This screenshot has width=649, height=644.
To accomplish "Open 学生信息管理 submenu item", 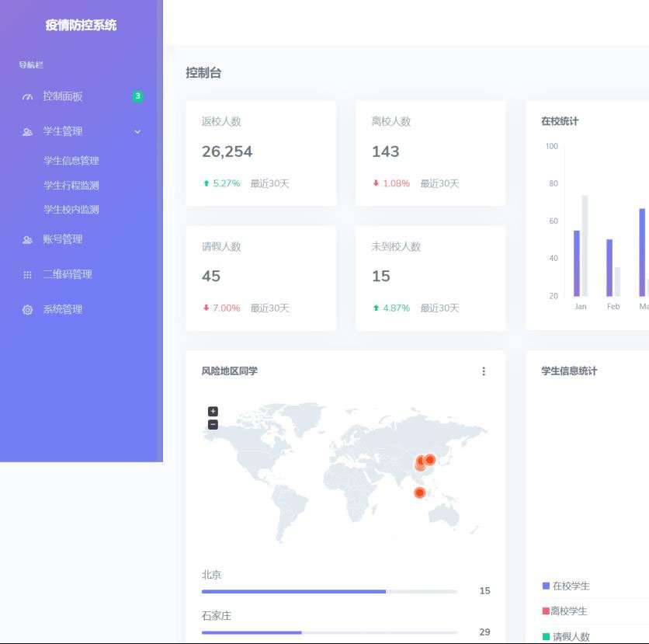I will coord(71,161).
